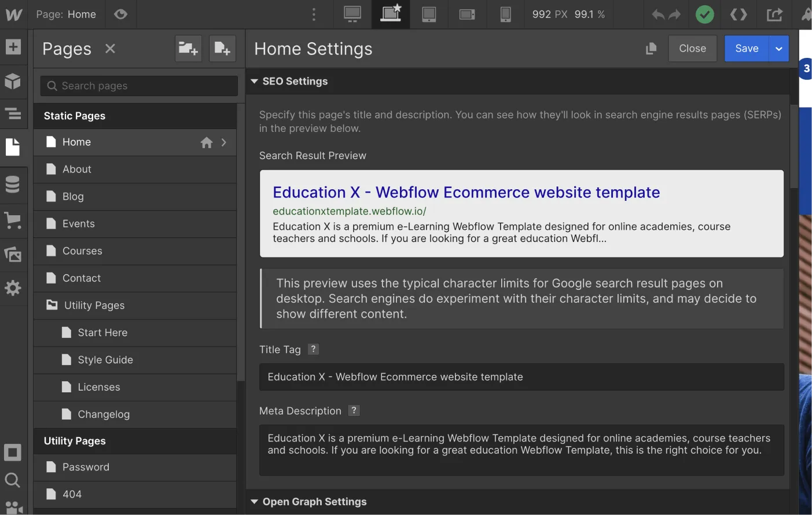Create a new folder in Pages
This screenshot has height=515, width=812.
(188, 48)
